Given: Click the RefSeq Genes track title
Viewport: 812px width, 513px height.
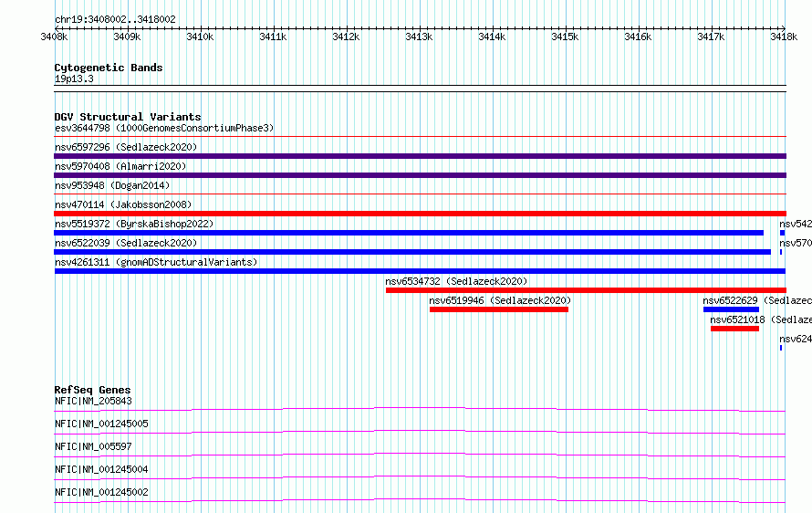Looking at the screenshot, I should pos(92,390).
